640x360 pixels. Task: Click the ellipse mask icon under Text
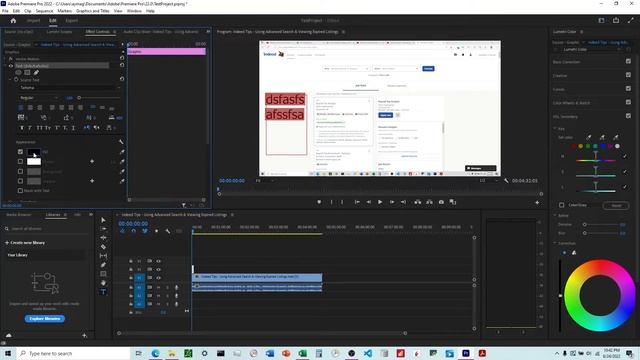point(18,72)
